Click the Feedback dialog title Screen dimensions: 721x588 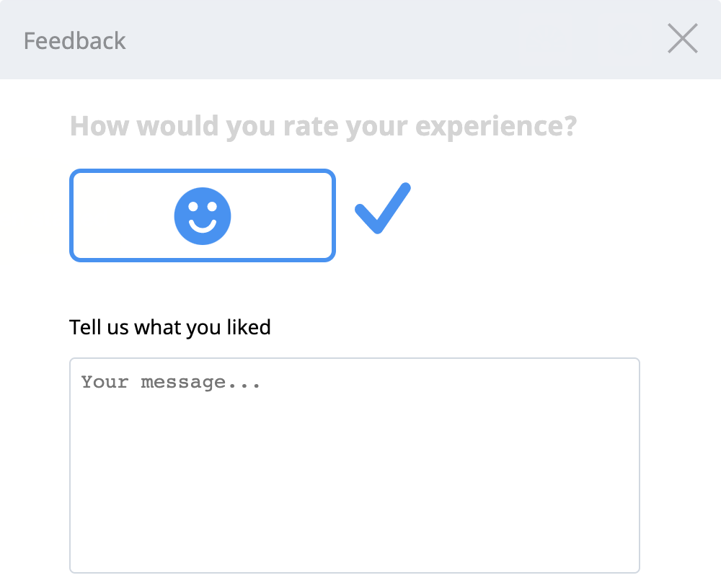(75, 40)
